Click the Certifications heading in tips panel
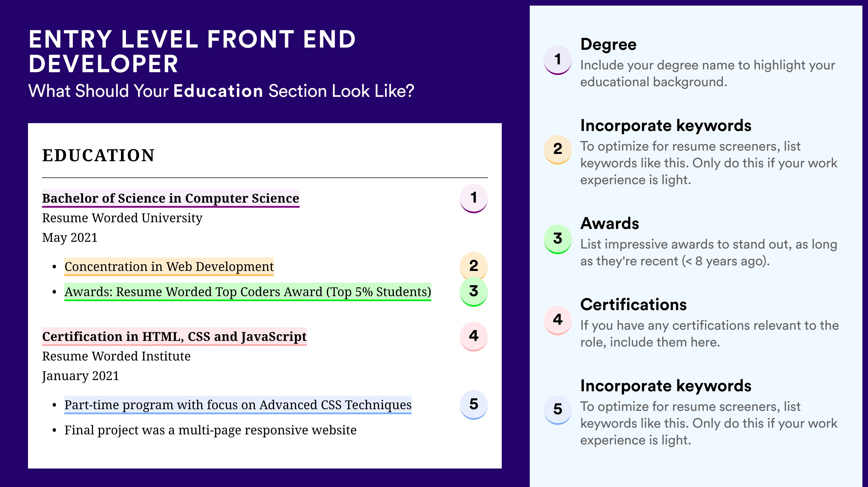The image size is (868, 487). click(633, 305)
